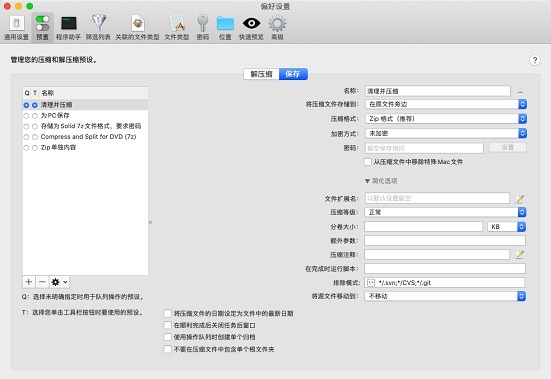Click the split-view divider handle

pos(150,222)
